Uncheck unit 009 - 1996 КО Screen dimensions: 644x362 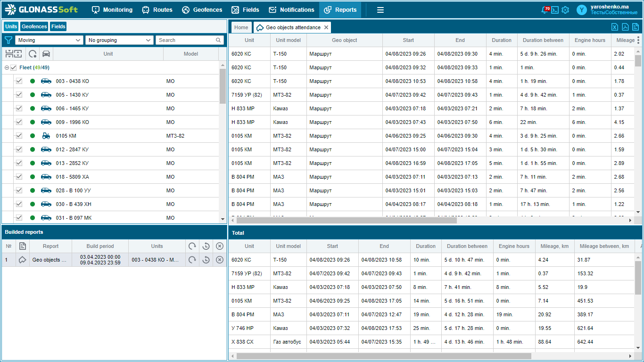(19, 122)
